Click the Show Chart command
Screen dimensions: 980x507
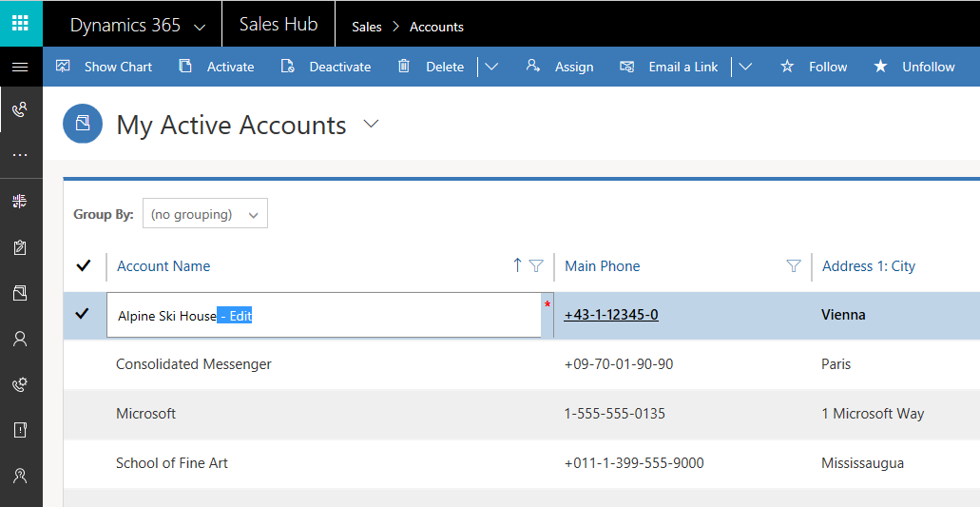tap(118, 67)
